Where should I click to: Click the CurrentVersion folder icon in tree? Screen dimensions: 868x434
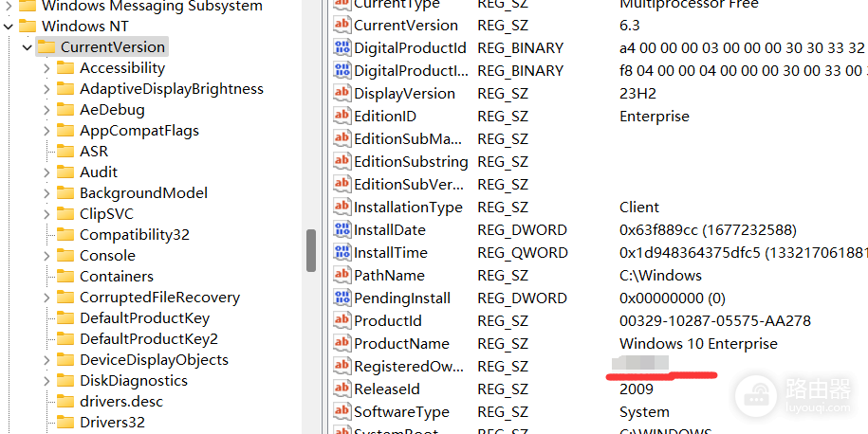(x=46, y=47)
